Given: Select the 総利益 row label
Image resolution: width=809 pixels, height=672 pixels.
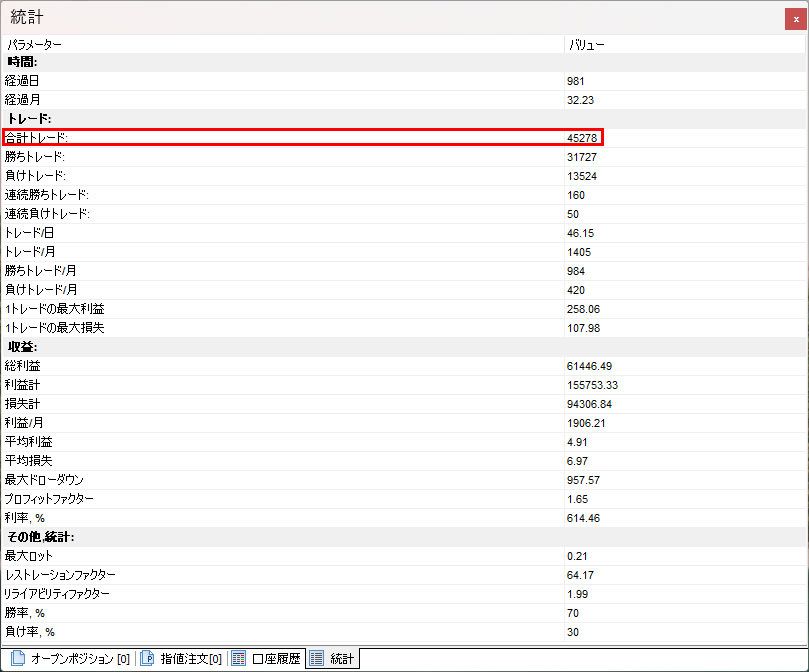Looking at the screenshot, I should (23, 366).
